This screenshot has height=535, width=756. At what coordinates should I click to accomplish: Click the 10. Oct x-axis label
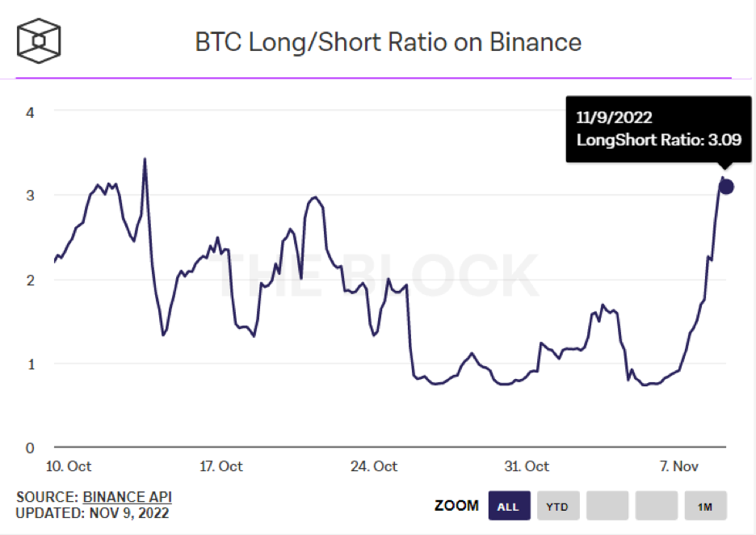click(x=67, y=466)
